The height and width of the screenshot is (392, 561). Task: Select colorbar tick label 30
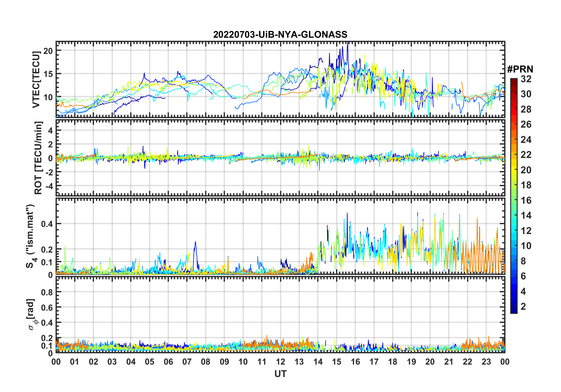[x=526, y=94]
